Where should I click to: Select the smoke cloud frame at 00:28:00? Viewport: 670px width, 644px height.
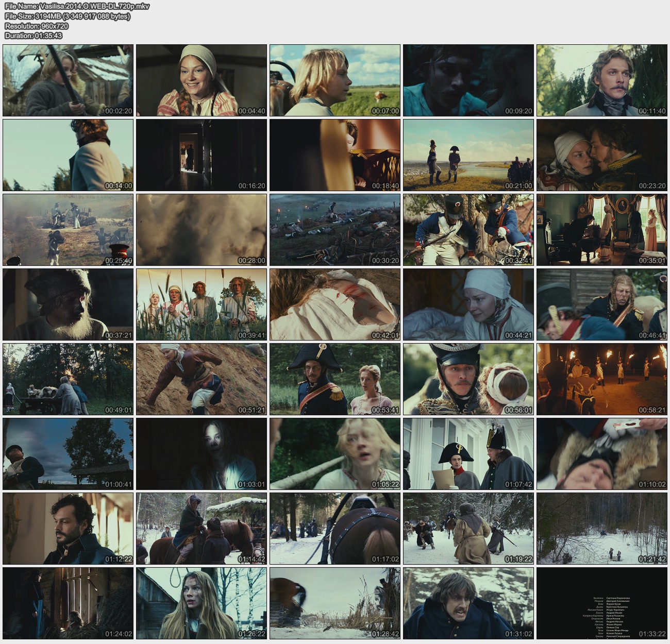click(x=202, y=230)
